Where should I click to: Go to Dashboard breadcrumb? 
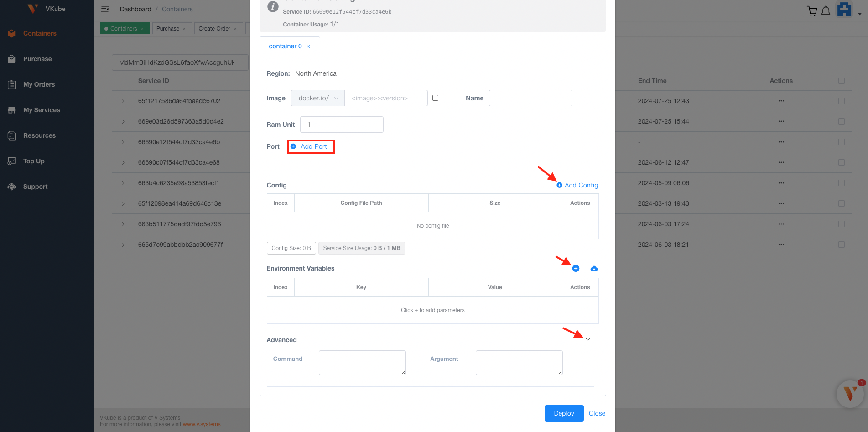(x=135, y=9)
